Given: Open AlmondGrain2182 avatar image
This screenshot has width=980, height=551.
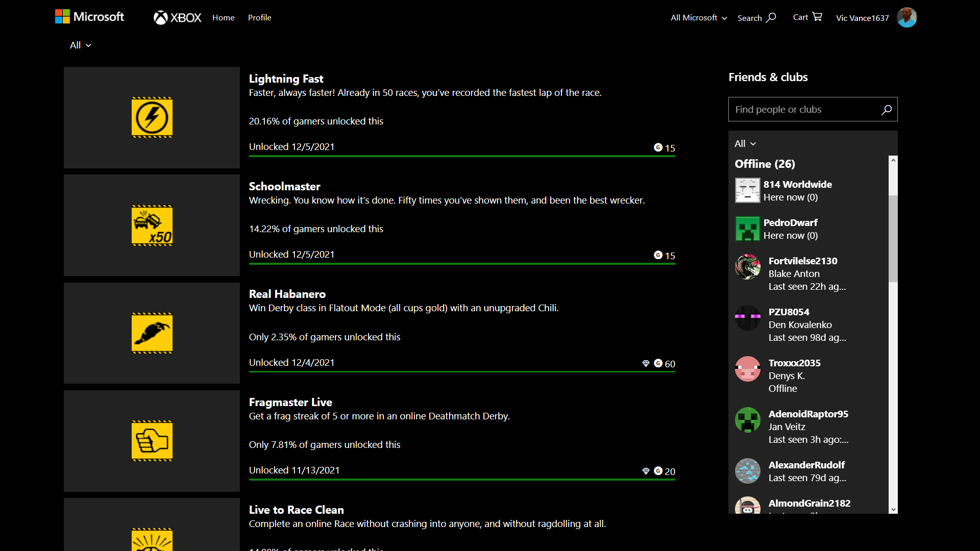Looking at the screenshot, I should pyautogui.click(x=748, y=505).
